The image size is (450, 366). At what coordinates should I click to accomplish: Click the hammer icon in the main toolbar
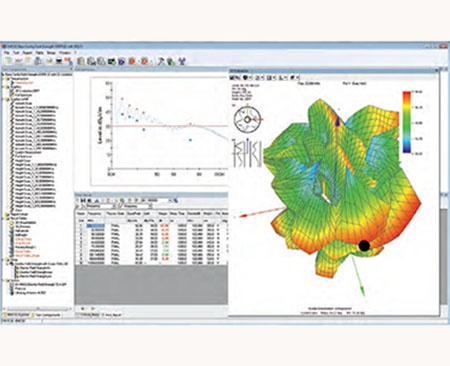pyautogui.click(x=160, y=61)
